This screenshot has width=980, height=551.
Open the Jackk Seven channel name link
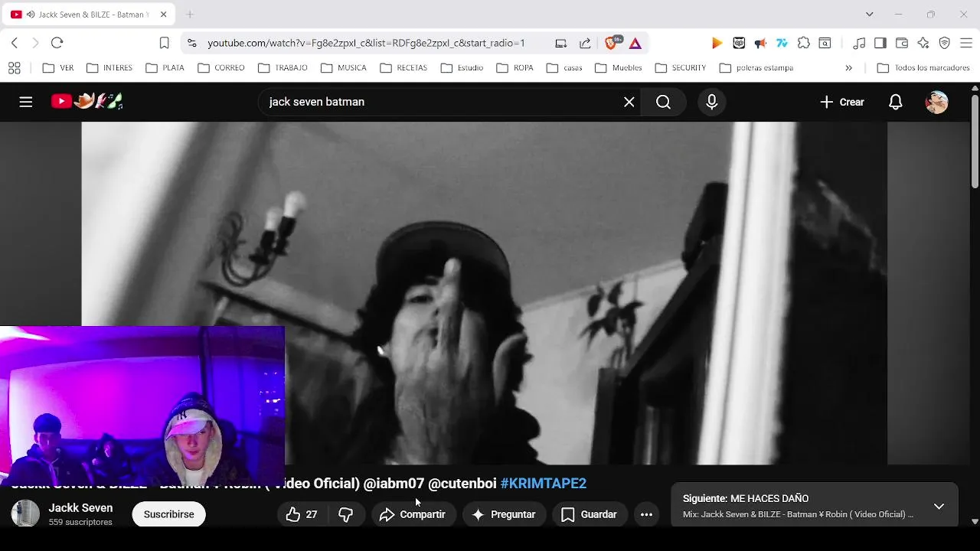click(x=80, y=507)
